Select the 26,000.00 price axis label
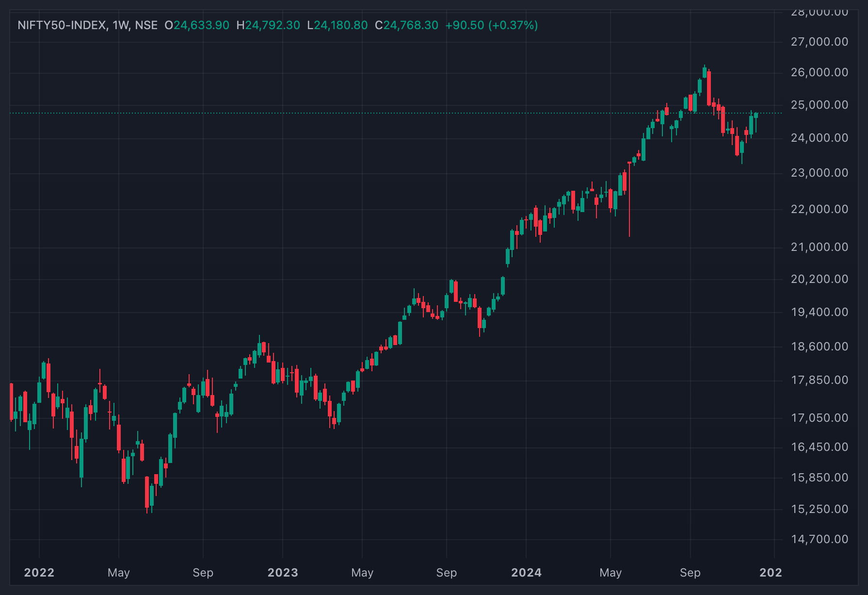 [x=820, y=72]
